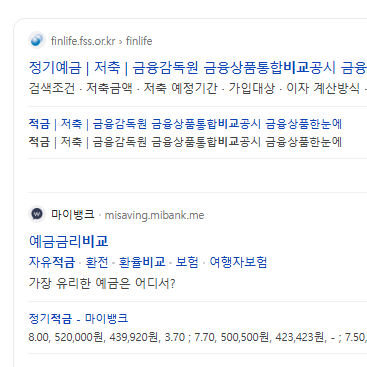
Task: Click the 검색조건 snippet text
Action: (x=52, y=89)
